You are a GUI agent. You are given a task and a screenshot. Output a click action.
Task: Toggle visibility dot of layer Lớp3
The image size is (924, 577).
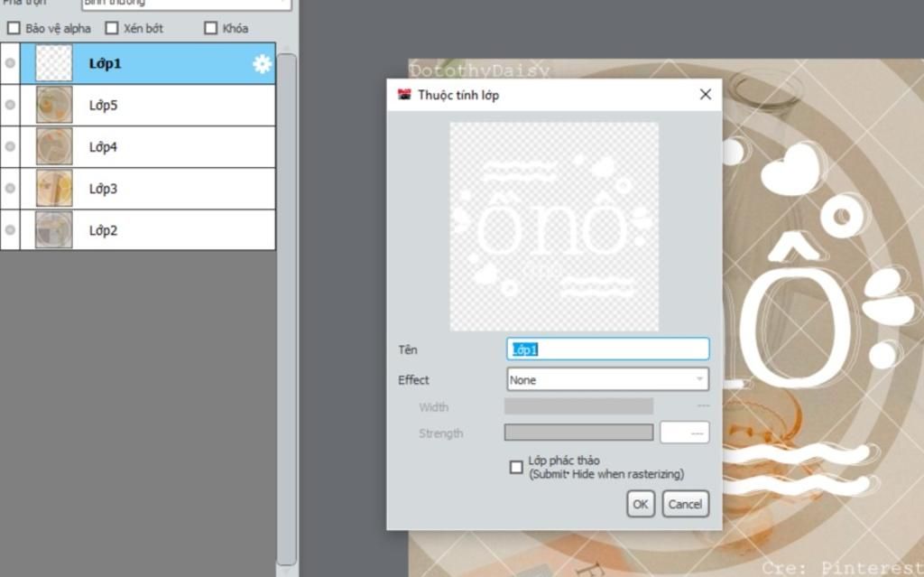10,188
